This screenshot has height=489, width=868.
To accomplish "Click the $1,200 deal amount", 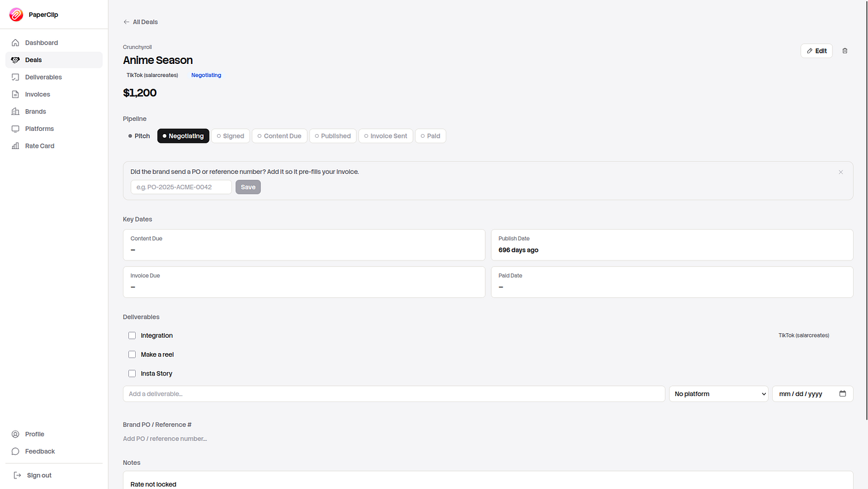I will 139,93.
